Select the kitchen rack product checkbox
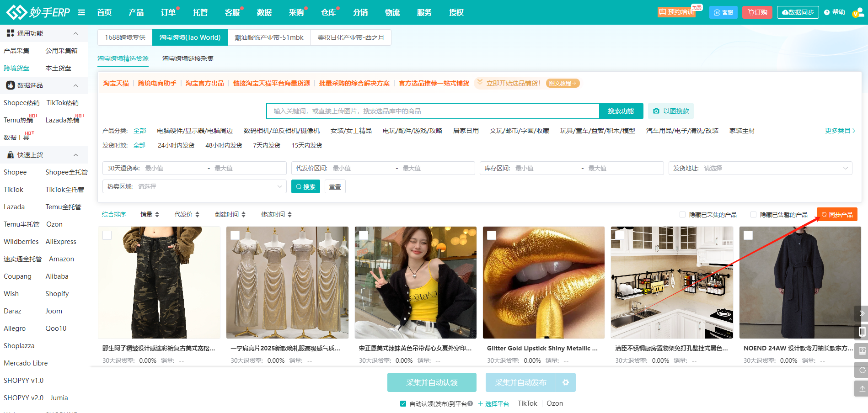The image size is (868, 413). (x=620, y=235)
